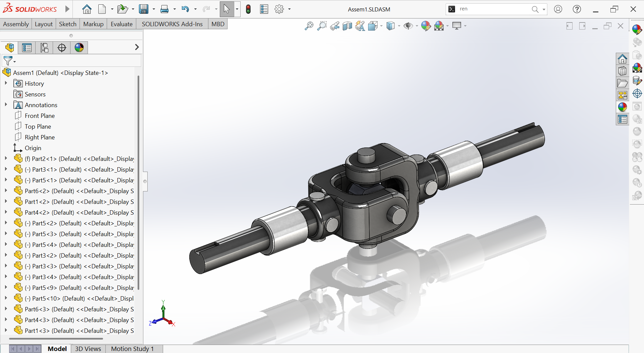The image size is (644, 353).
Task: Expand feature tree tabs with chevron arrow
Action: [137, 47]
